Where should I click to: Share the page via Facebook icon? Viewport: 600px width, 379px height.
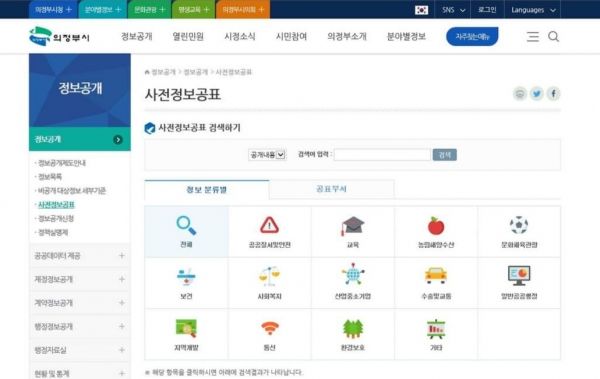pos(553,94)
